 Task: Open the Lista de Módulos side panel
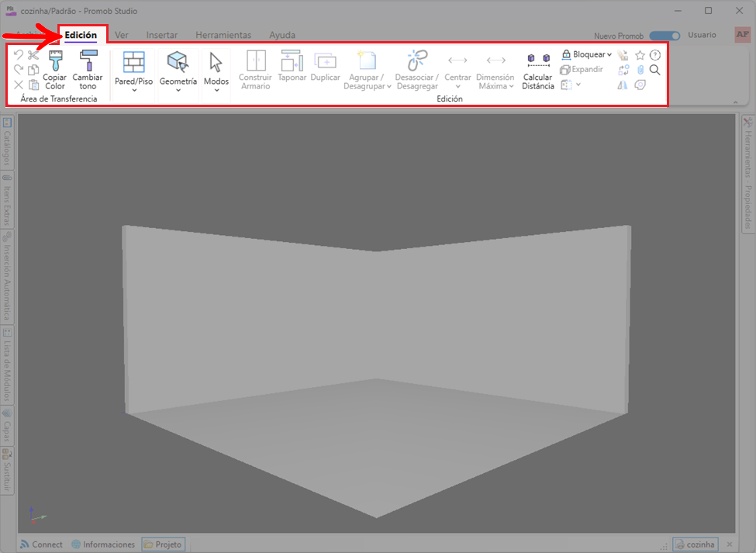pos(7,365)
